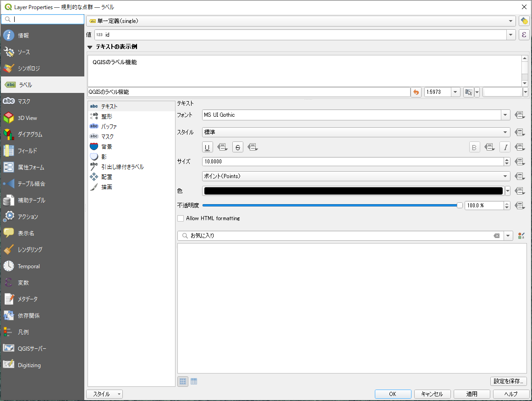Open the color dropdown arrow next to swatch

pyautogui.click(x=508, y=191)
